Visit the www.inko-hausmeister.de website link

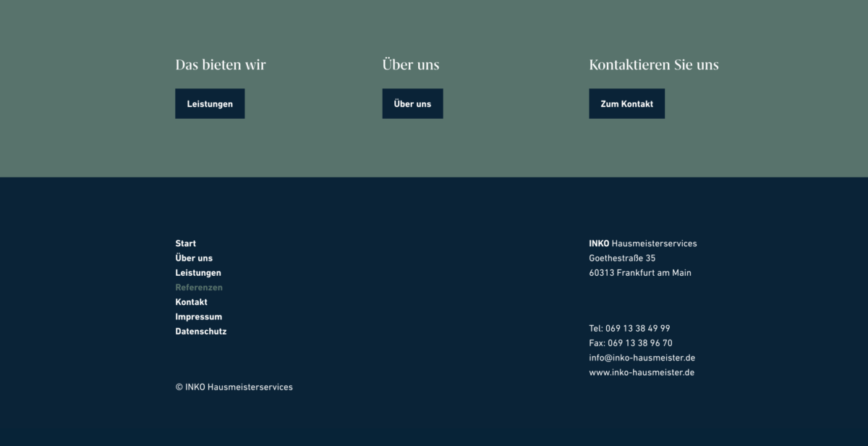(x=641, y=372)
